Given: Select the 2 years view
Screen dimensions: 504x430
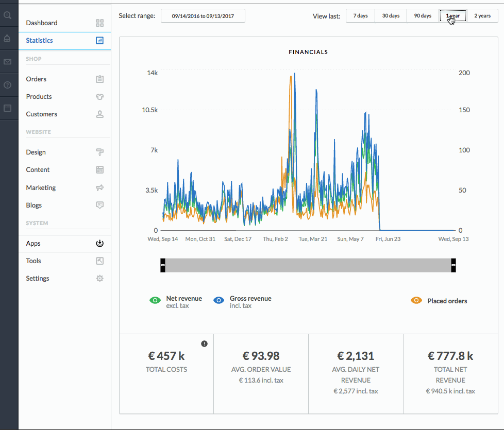Looking at the screenshot, I should point(482,16).
